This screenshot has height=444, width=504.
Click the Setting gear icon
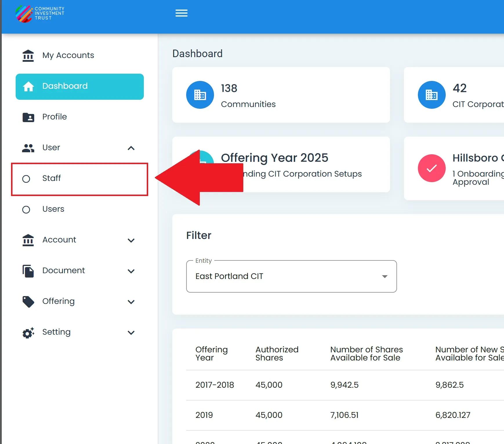(x=28, y=332)
